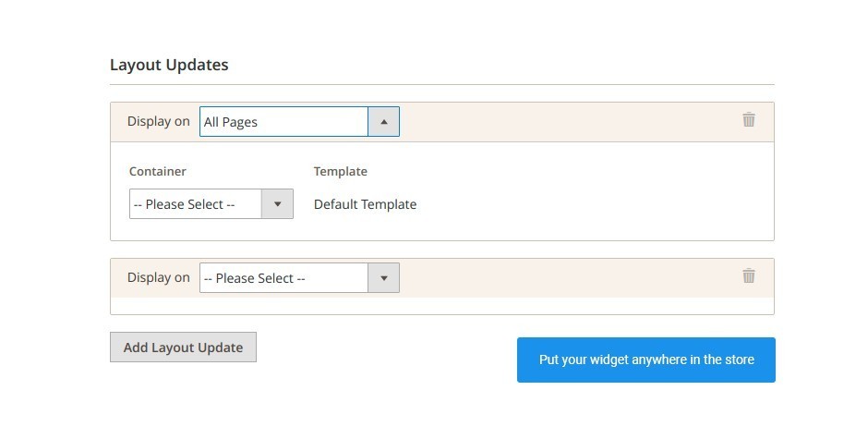Screen dimensions: 868x439
Task: Click the Layout Updates section heading
Action: tap(169, 65)
